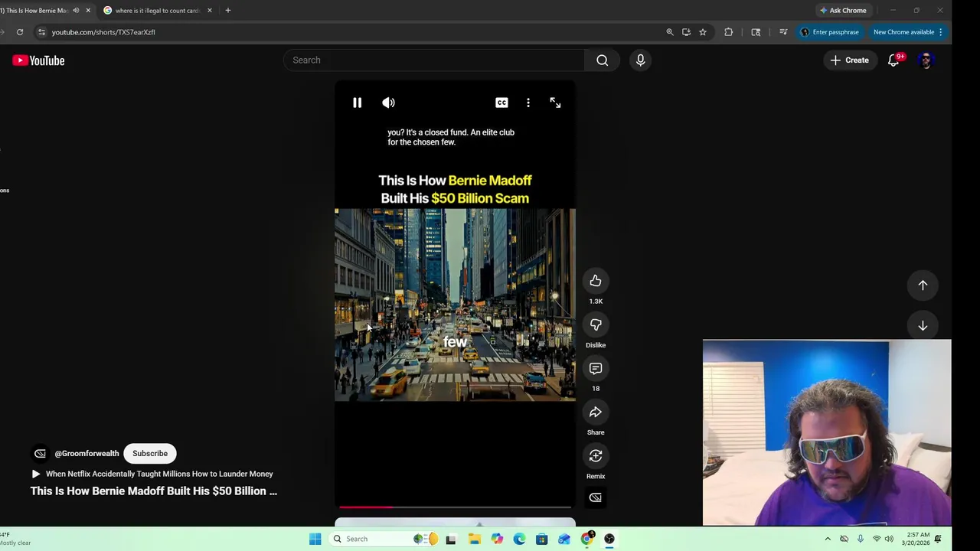Click Enter passphrase profile chip
Image resolution: width=980 pixels, height=551 pixels.
[x=830, y=32]
